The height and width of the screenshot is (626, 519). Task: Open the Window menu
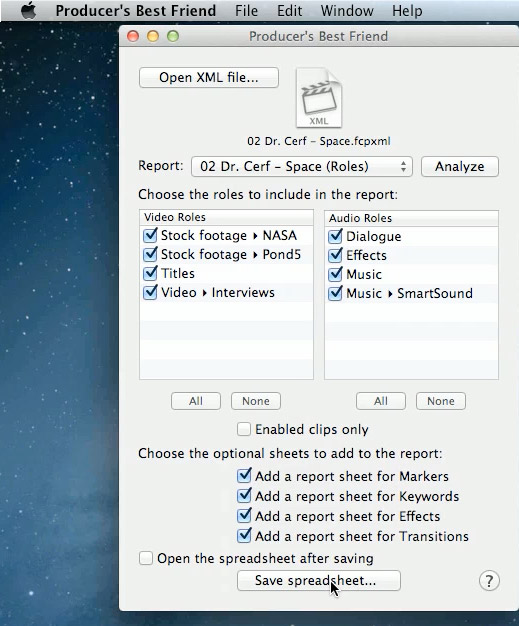click(347, 11)
